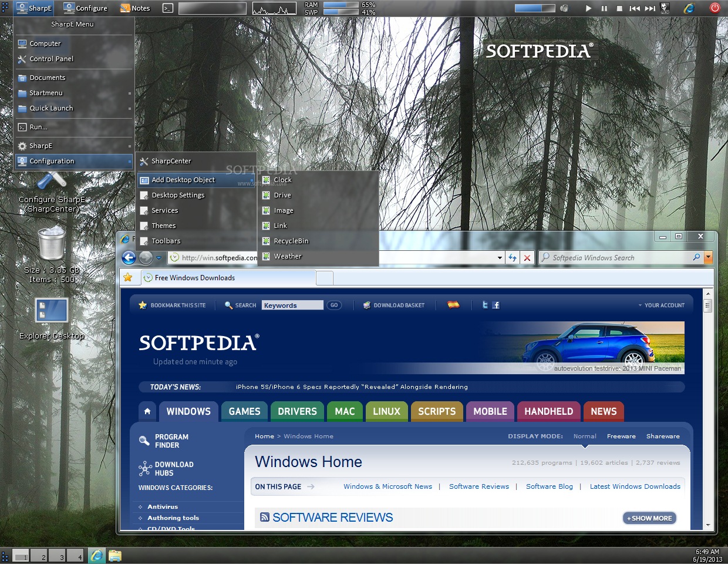Viewport: 728px width, 564px height.
Task: Click the Recycle Bin desktop icon
Action: point(52,243)
